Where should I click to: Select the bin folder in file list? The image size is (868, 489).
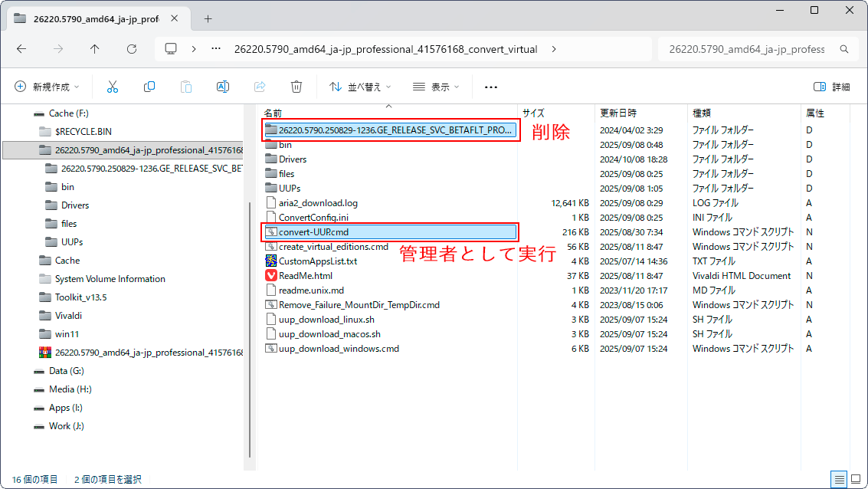tap(285, 145)
